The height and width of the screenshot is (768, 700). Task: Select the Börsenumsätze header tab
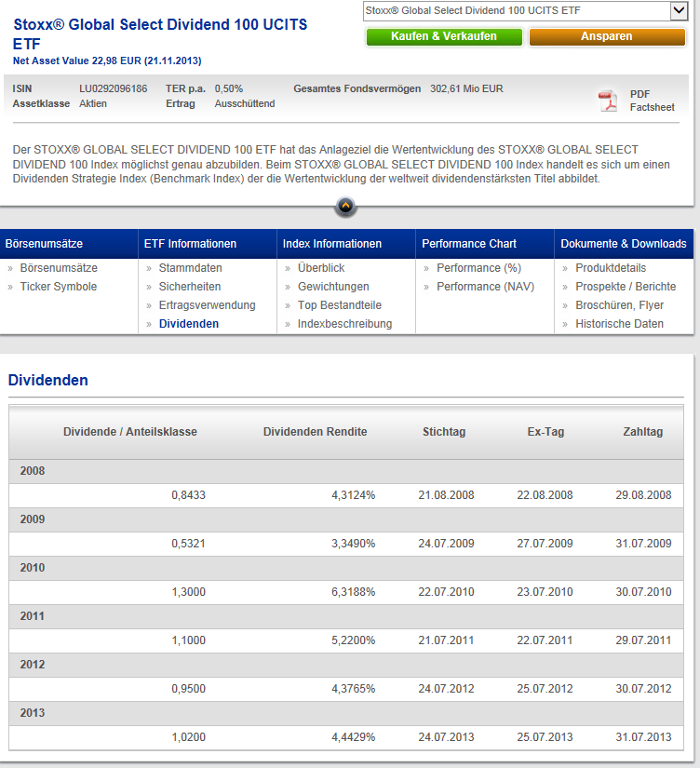(69, 243)
